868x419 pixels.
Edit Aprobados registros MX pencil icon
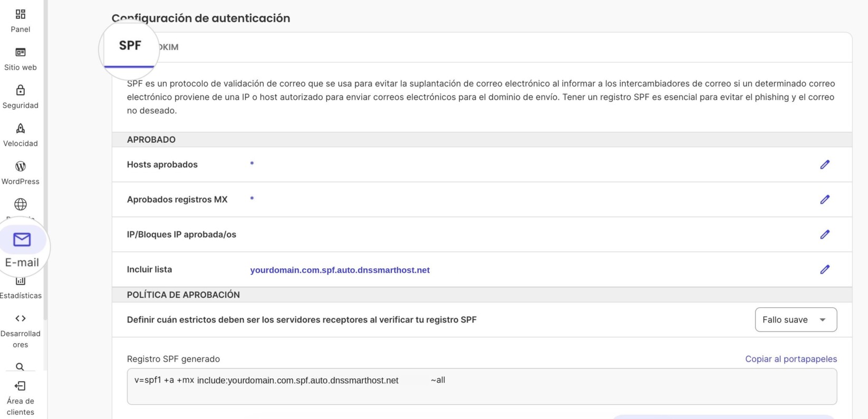click(x=825, y=199)
